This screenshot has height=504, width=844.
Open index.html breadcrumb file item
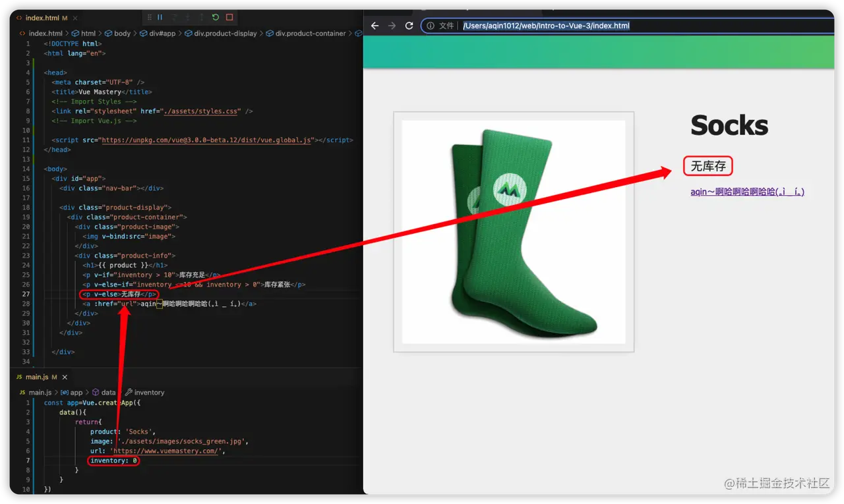click(x=41, y=33)
